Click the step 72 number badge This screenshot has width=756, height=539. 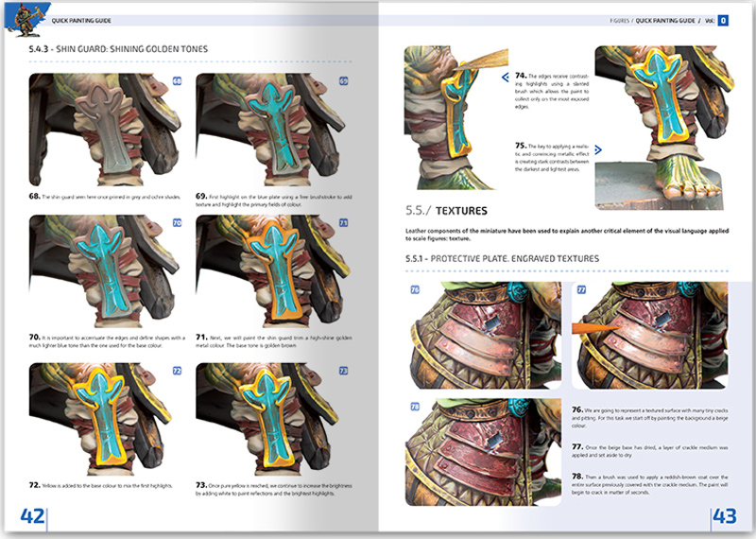pos(177,371)
